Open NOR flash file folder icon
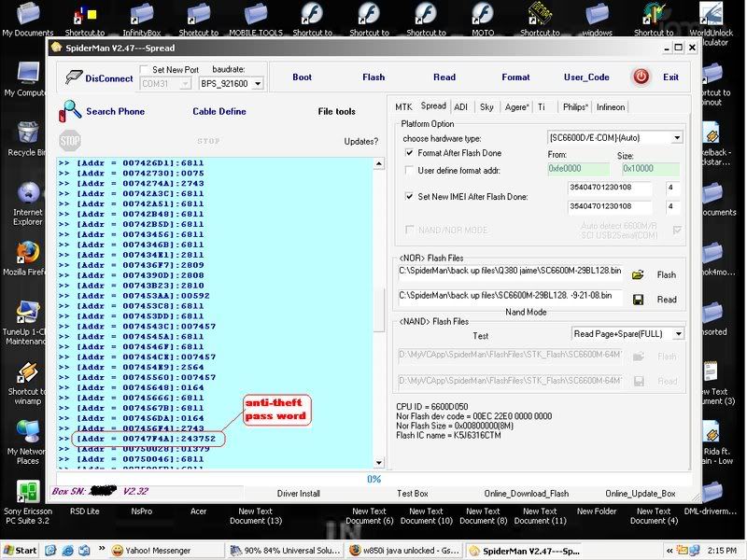 [x=638, y=274]
